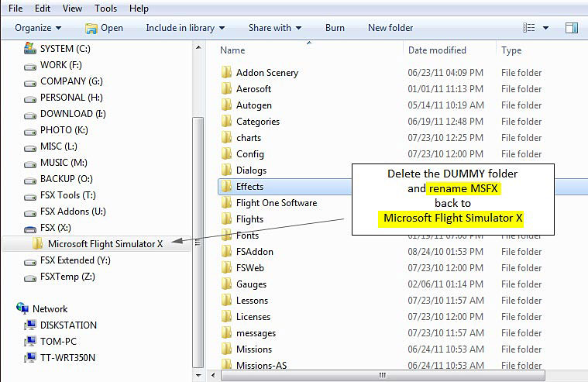Image resolution: width=588 pixels, height=382 pixels.
Task: Expand the Organize dropdown
Action: (x=38, y=28)
